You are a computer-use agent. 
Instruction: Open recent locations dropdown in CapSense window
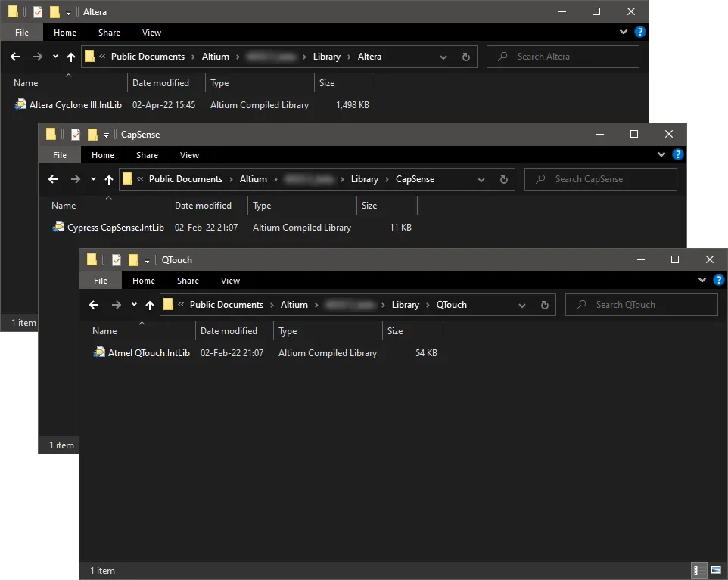point(93,179)
